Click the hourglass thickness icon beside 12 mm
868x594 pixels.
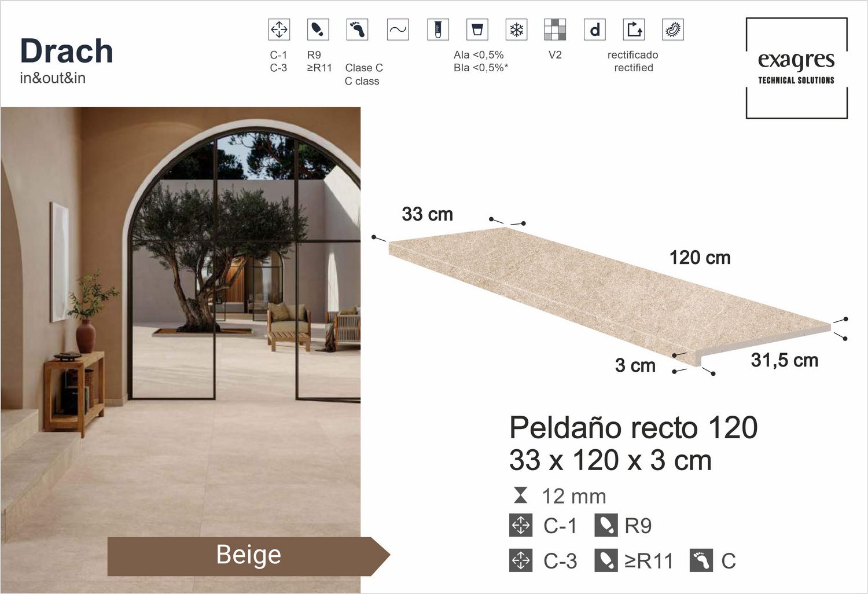tap(521, 496)
